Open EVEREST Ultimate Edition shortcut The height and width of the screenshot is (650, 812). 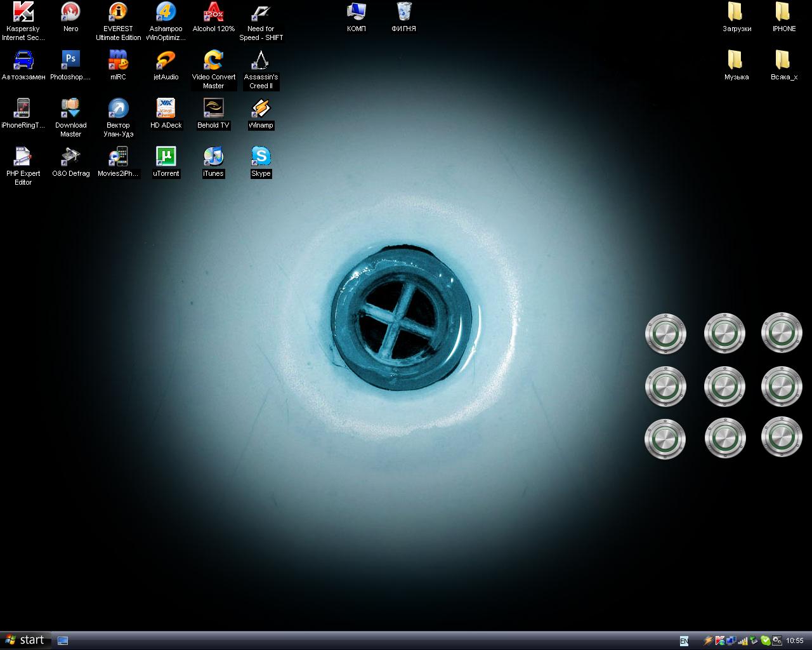coord(118,13)
